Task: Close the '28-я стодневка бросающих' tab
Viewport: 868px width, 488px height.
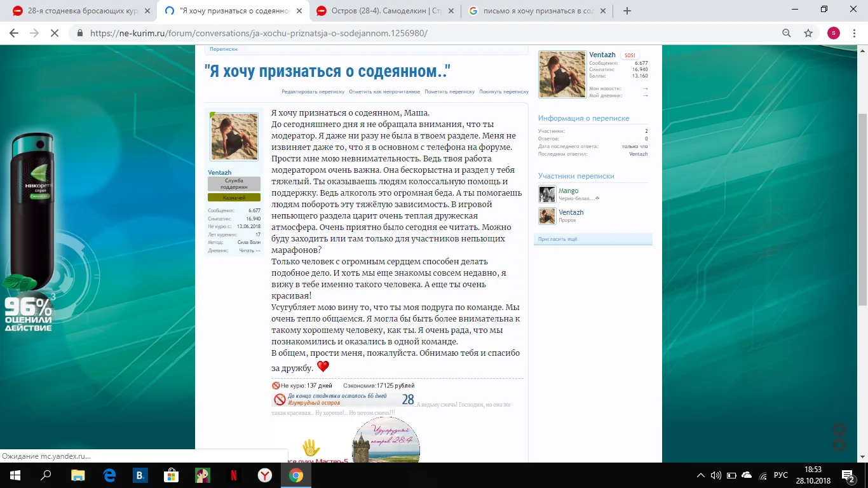Action: click(x=147, y=11)
